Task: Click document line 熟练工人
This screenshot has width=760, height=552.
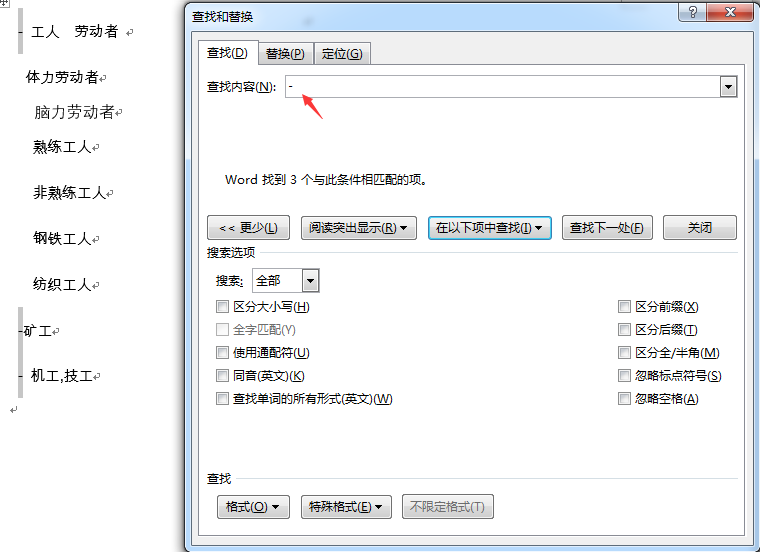Action: [x=62, y=146]
